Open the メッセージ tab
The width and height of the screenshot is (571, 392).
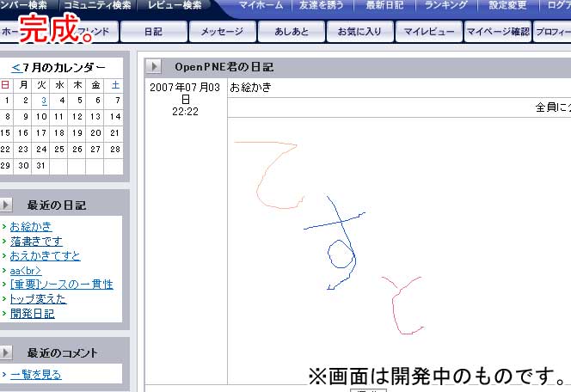coord(221,33)
